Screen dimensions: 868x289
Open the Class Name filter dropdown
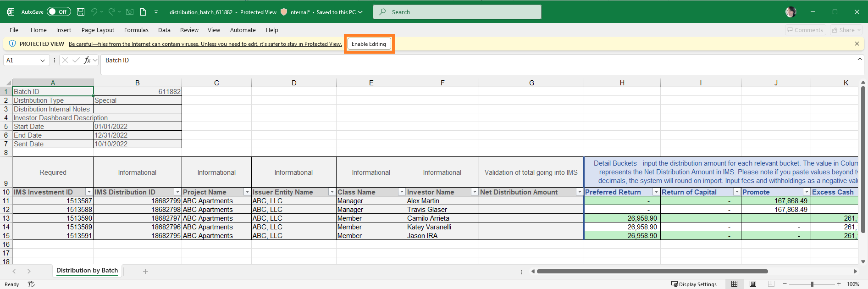click(x=402, y=192)
